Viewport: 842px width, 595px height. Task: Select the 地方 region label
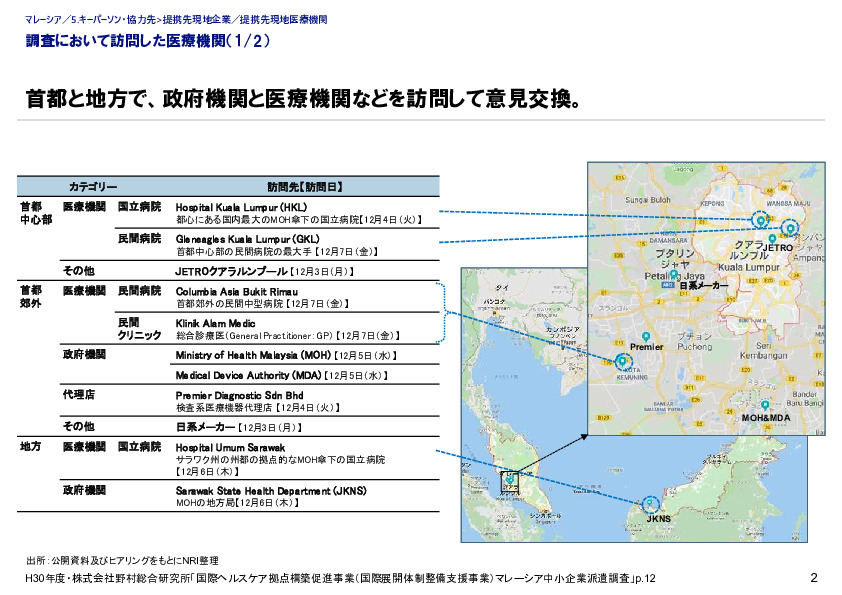click(31, 446)
